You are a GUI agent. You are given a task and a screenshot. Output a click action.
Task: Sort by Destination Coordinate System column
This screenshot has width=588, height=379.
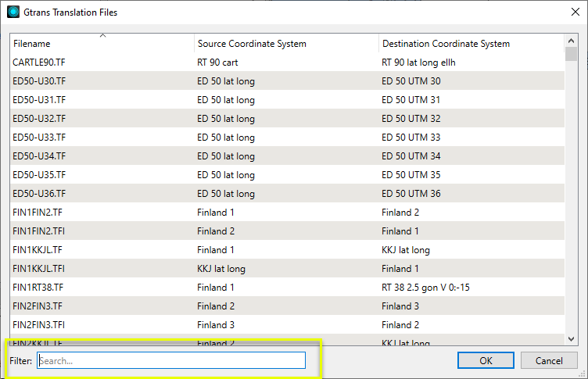(x=469, y=44)
